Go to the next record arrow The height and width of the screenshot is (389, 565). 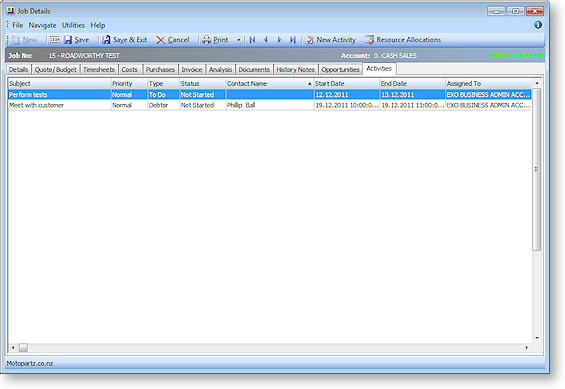pyautogui.click(x=279, y=40)
